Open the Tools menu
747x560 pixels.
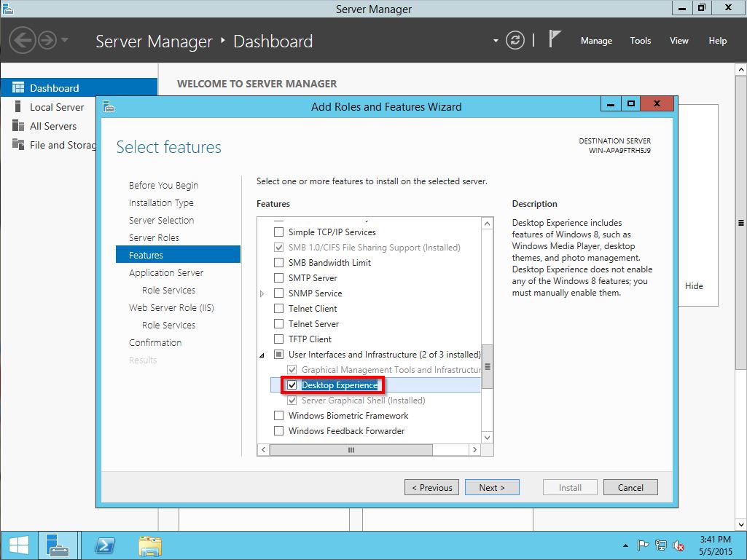(640, 41)
